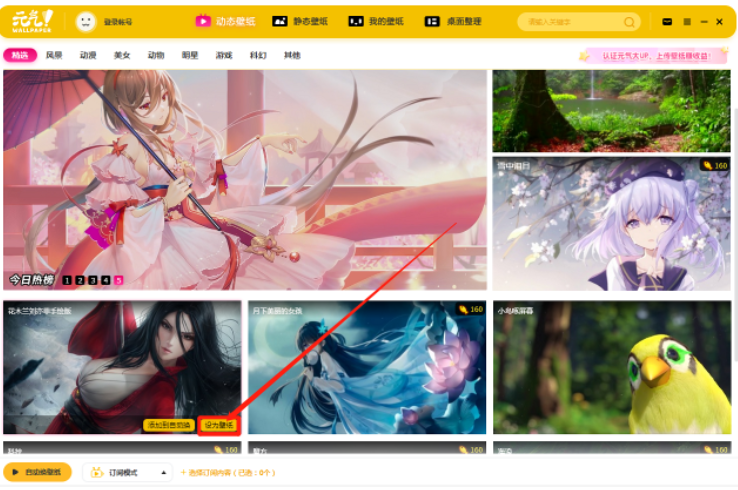Switch banner to hot ranking slide 3

[x=93, y=280]
